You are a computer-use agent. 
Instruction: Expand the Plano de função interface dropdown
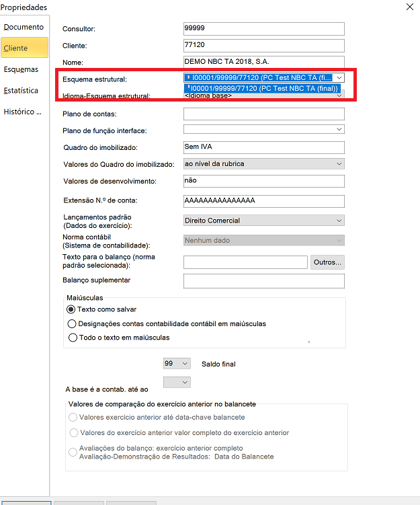coord(264,129)
